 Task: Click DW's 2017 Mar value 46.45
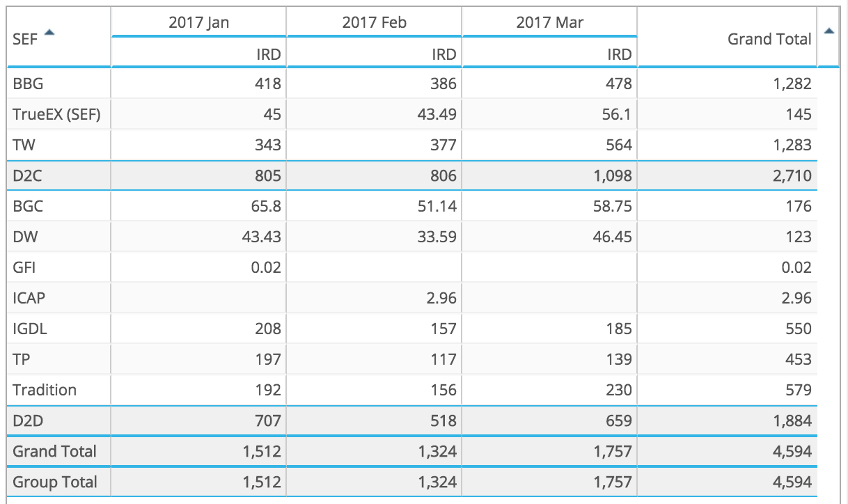(x=612, y=237)
